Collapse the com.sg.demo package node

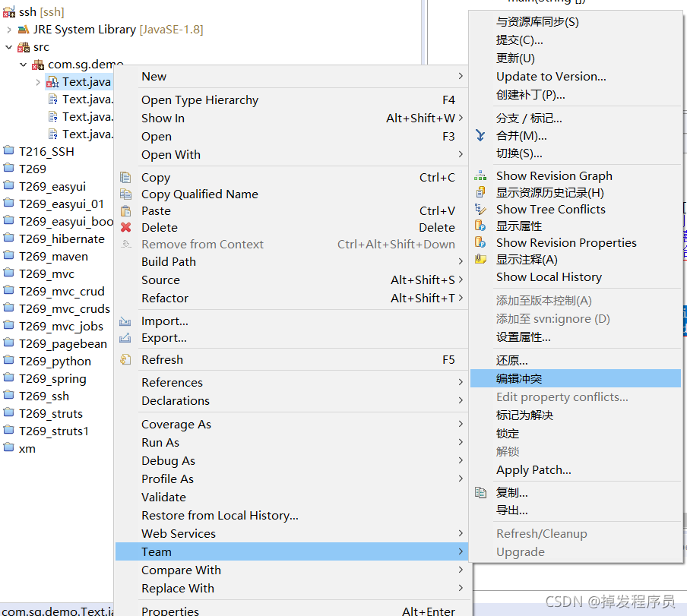tap(24, 65)
